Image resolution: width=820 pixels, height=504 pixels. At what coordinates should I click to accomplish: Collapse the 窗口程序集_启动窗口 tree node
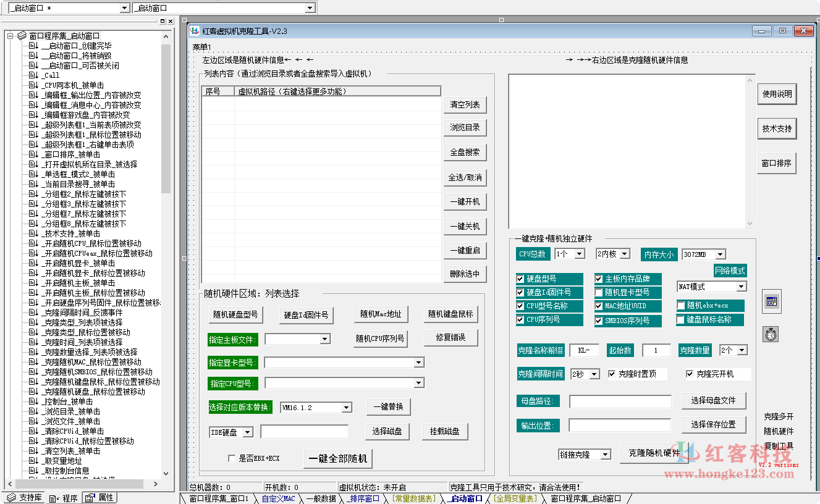point(11,36)
